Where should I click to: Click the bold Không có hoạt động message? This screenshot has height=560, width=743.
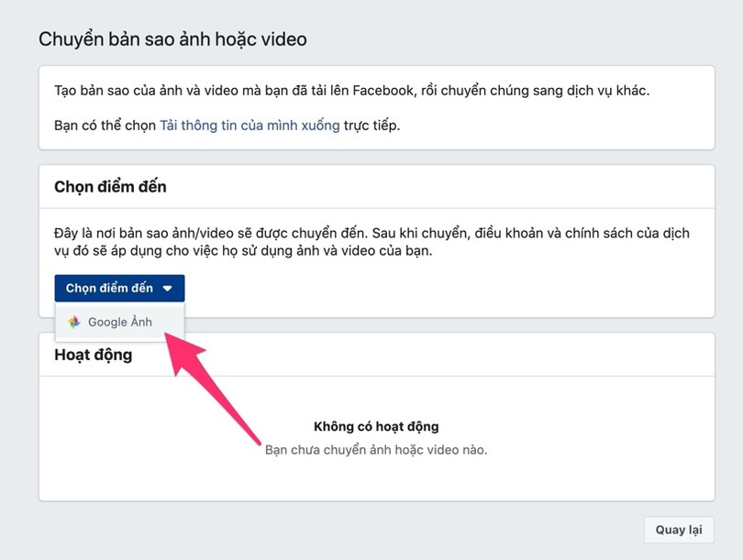tap(376, 426)
